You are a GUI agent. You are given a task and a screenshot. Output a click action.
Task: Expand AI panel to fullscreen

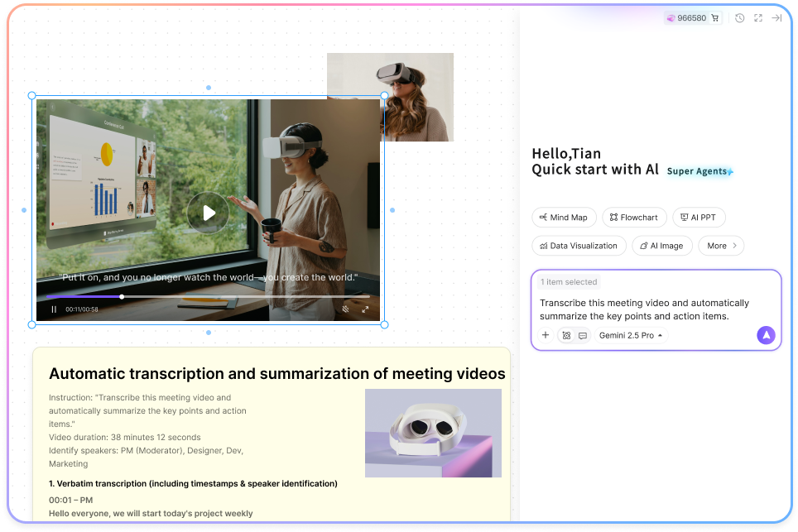pyautogui.click(x=758, y=18)
